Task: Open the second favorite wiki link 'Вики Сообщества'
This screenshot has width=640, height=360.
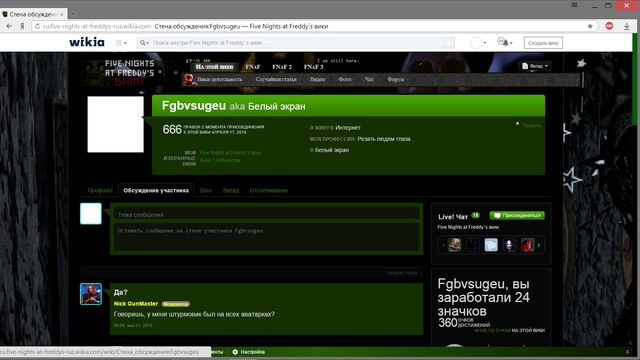Action: pos(220,160)
